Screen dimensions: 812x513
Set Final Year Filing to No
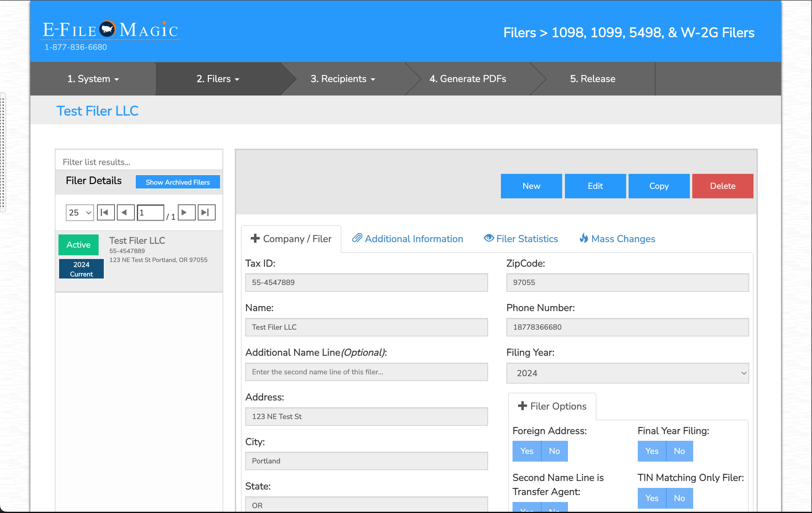[x=679, y=451]
